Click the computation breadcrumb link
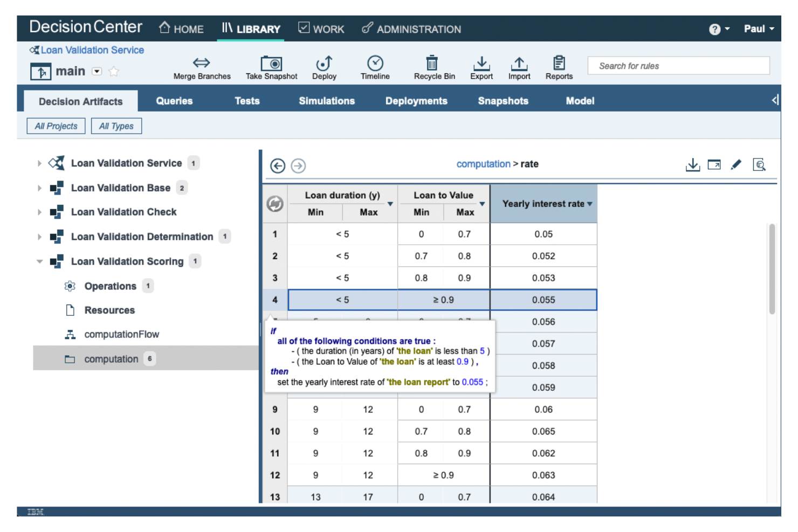Screen dimensions: 798x532 (x=483, y=164)
